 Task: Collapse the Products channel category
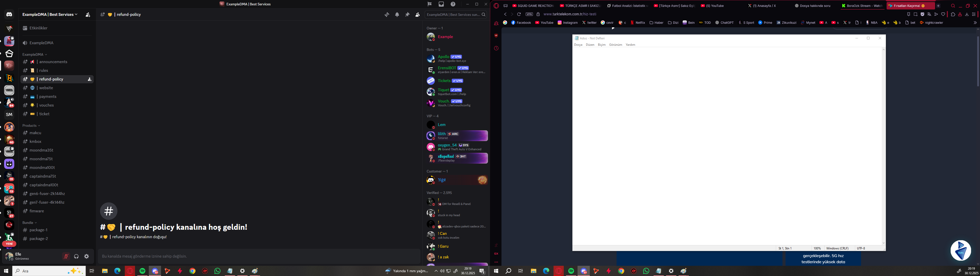31,126
